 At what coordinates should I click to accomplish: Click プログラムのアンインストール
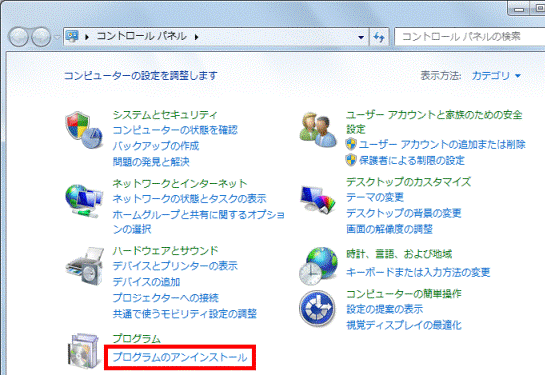180,357
